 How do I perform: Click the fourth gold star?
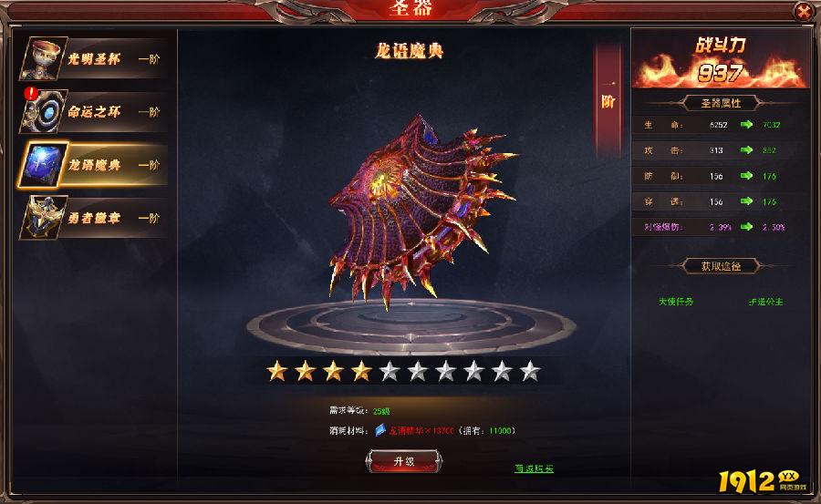click(x=361, y=371)
